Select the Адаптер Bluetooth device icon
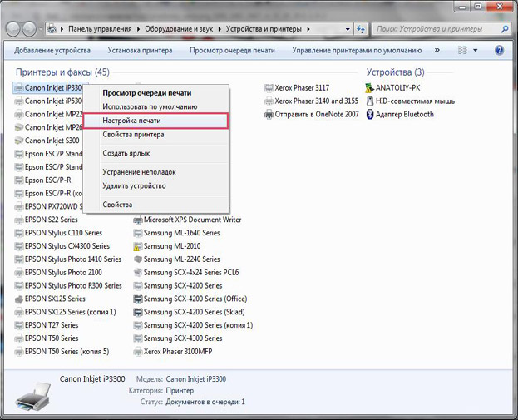This screenshot has height=420, width=518. (x=370, y=114)
